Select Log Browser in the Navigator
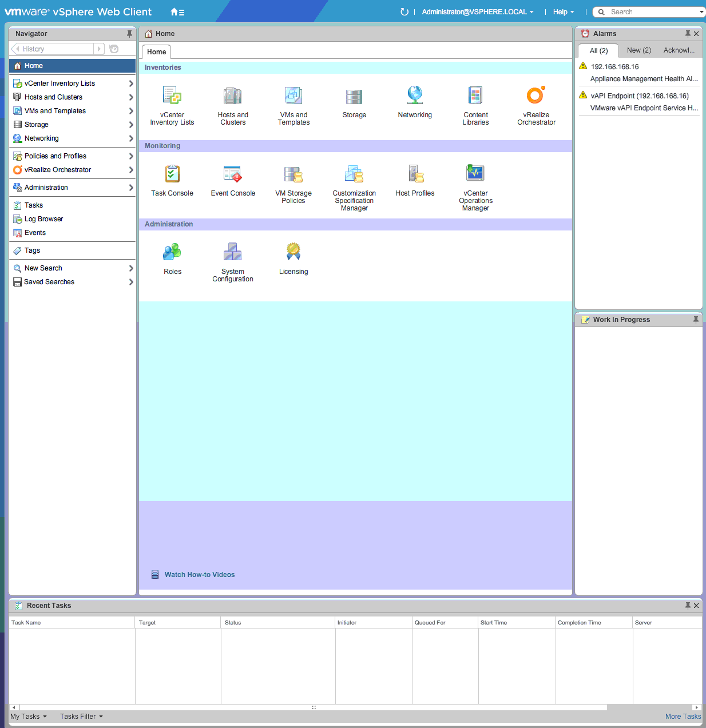The image size is (706, 728). click(x=43, y=219)
